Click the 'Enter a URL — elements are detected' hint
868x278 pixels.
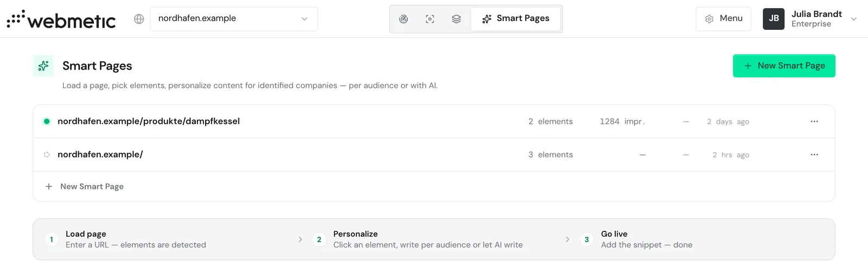tap(136, 245)
